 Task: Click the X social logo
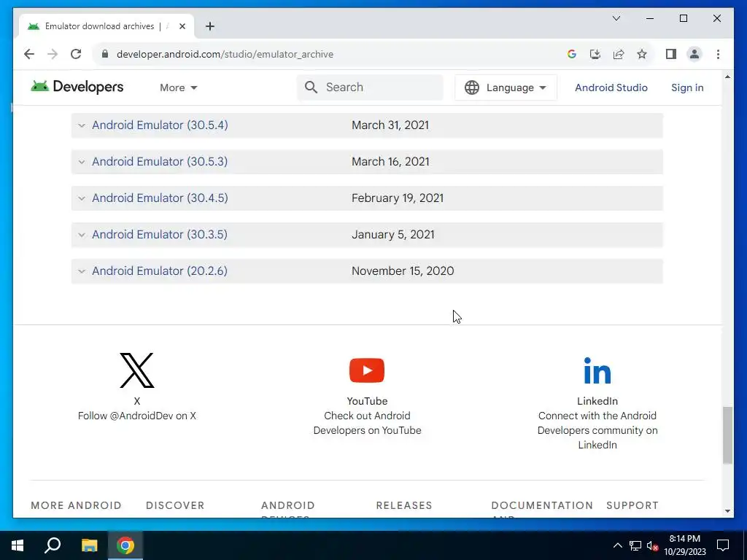pyautogui.click(x=136, y=370)
